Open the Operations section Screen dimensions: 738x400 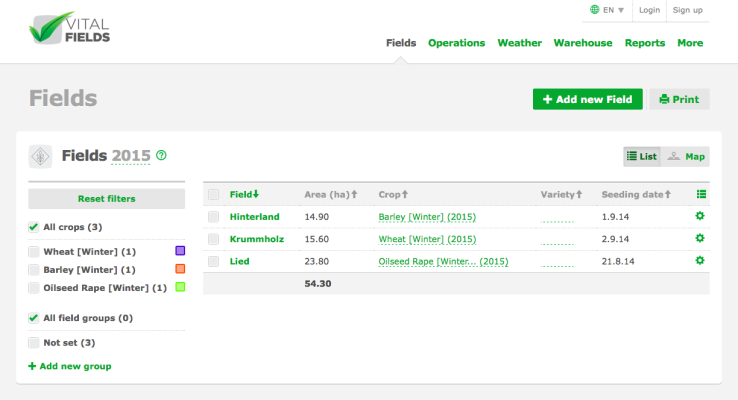pos(457,43)
